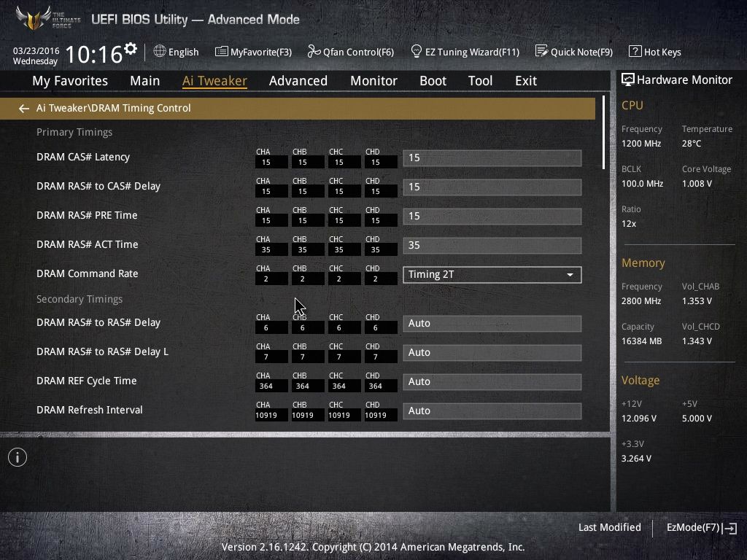
Task: Open the DRAM Command Rate Timing 2T dropdown
Action: click(492, 275)
